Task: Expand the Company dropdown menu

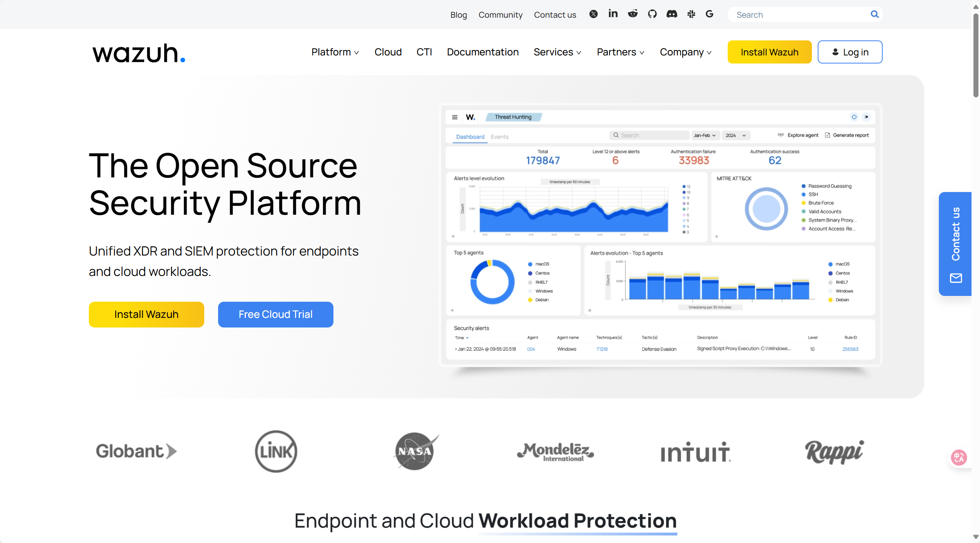Action: click(x=685, y=52)
